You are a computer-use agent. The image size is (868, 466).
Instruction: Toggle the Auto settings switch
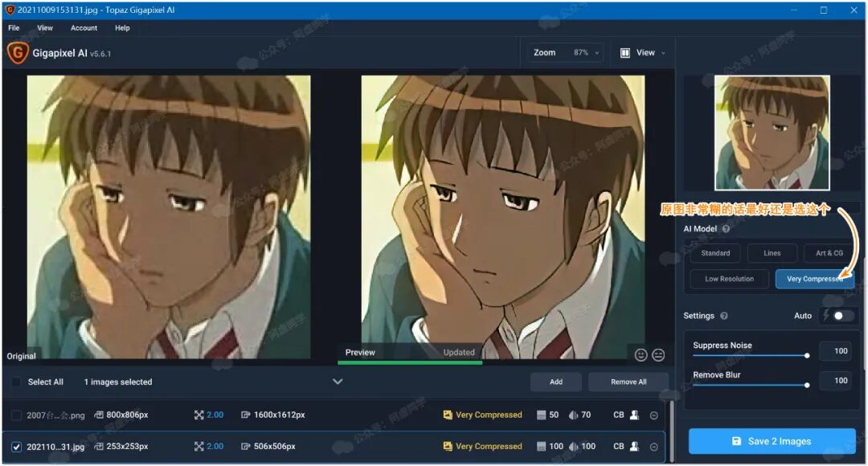point(843,316)
